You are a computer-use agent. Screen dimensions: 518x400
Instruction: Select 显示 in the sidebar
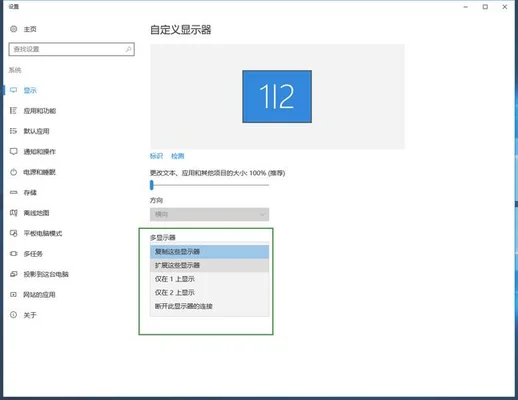coord(30,90)
